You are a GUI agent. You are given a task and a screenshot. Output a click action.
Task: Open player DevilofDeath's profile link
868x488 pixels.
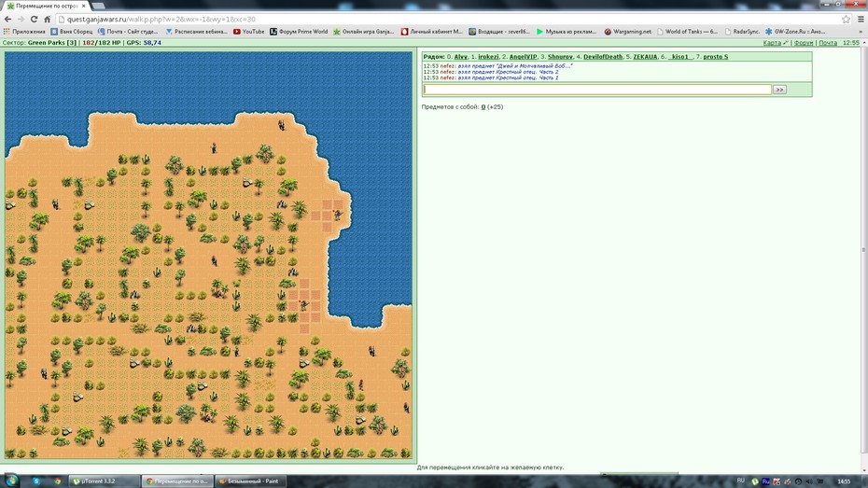click(x=603, y=56)
